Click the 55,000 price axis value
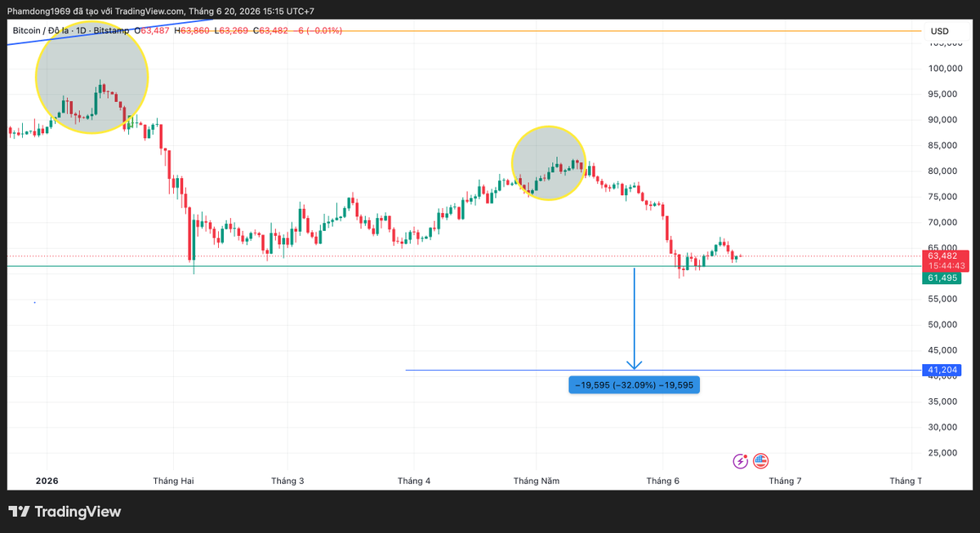 (x=942, y=300)
